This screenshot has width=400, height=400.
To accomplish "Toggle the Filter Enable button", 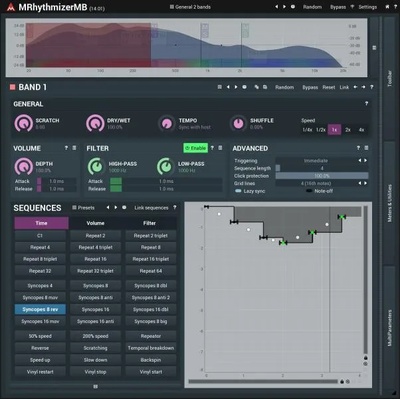I will [196, 148].
